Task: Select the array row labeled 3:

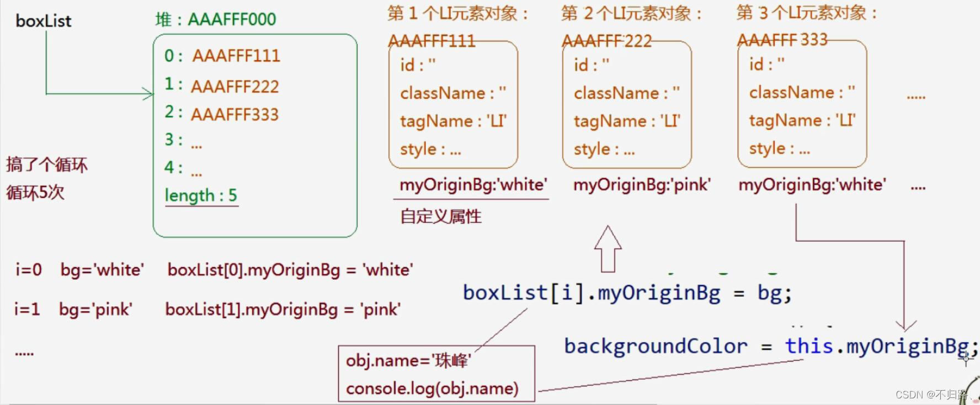Action: click(183, 140)
